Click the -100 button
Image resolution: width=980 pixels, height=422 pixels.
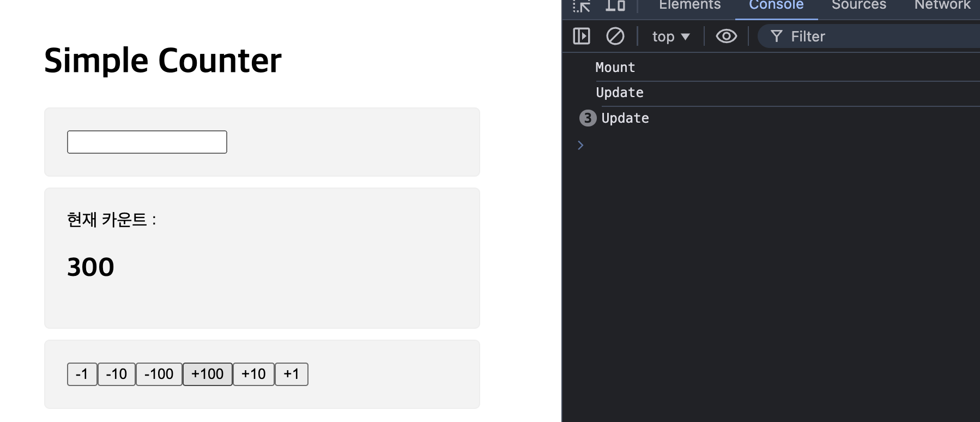pos(159,374)
